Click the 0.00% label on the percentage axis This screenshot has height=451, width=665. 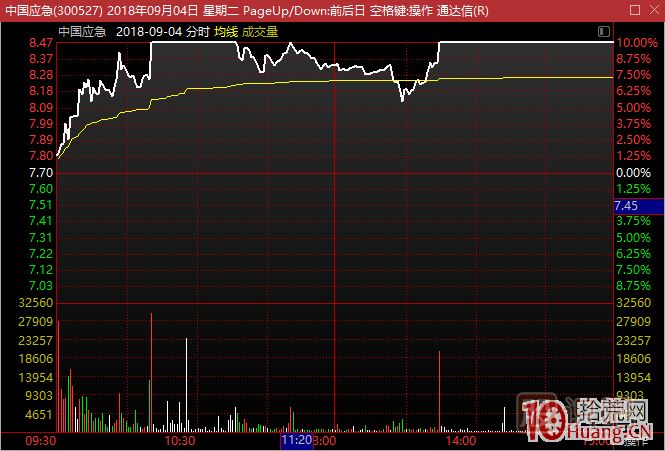(x=634, y=172)
